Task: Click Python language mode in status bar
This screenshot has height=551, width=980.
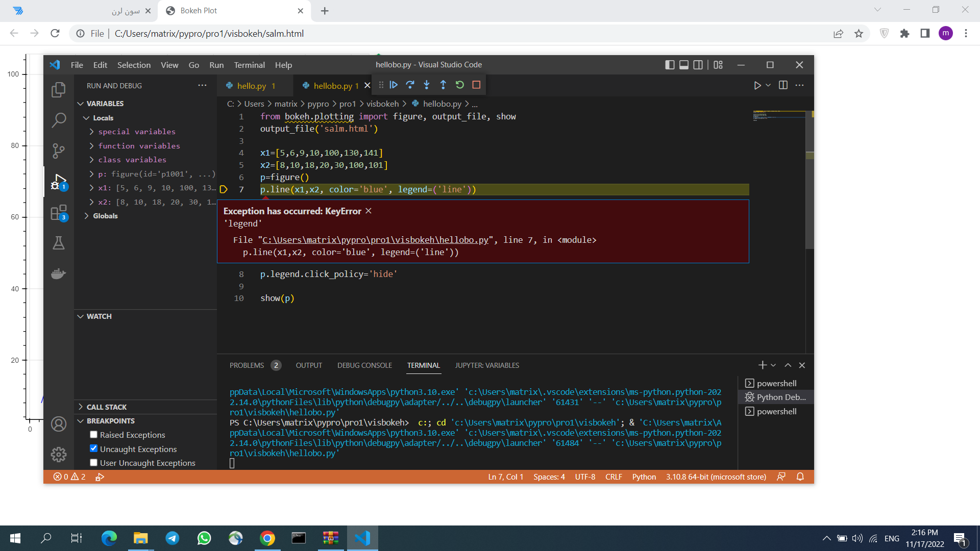Action: [644, 477]
